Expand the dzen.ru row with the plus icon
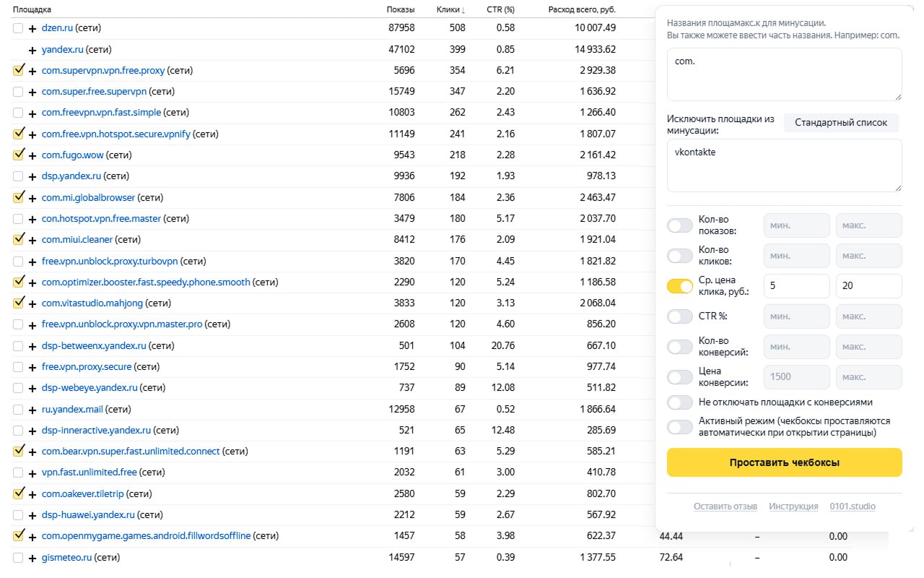This screenshot has width=924, height=578. 32,28
